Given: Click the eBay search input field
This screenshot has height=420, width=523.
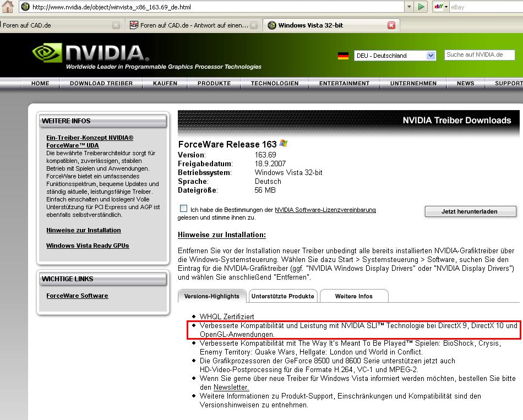Looking at the screenshot, I should pyautogui.click(x=486, y=7).
